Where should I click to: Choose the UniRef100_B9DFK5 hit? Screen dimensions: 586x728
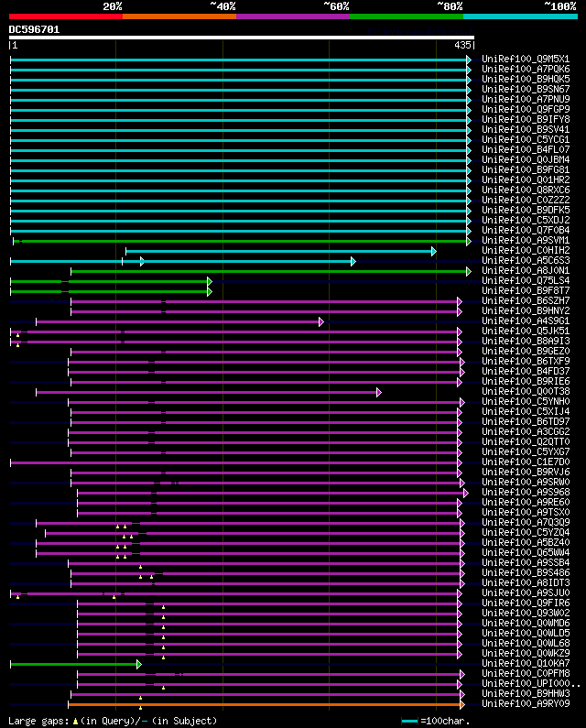526,211
